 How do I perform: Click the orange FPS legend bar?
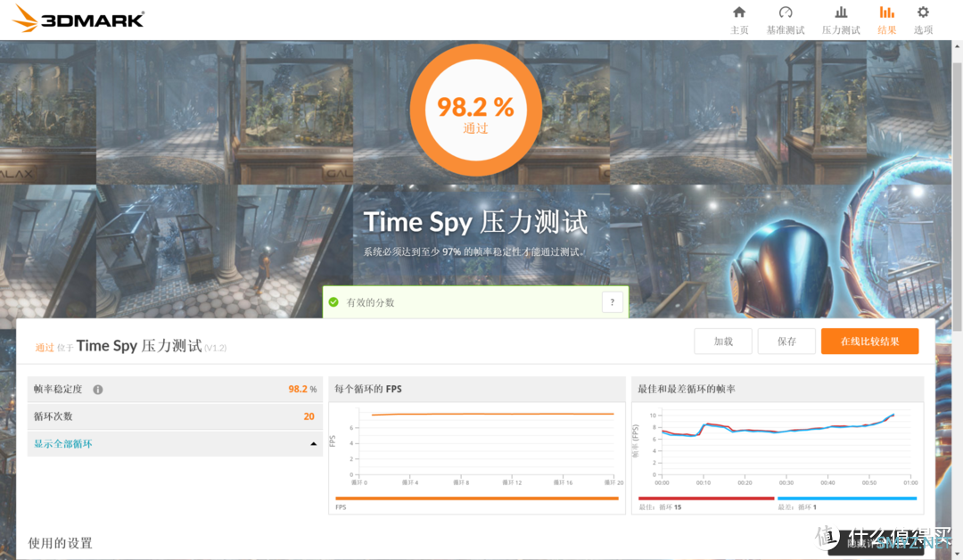476,498
